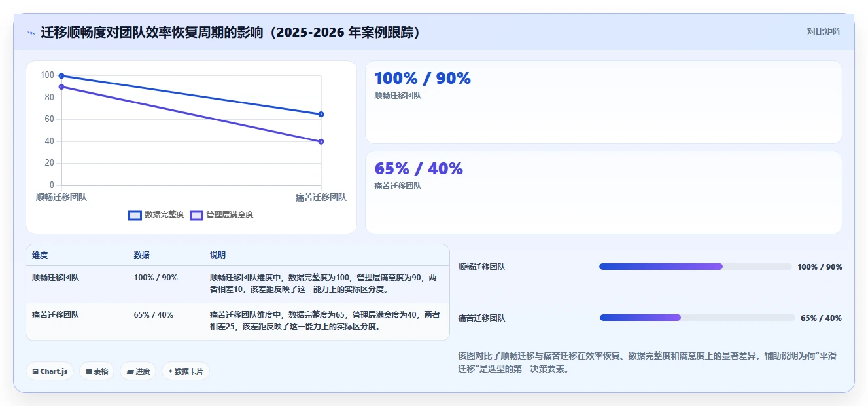Click the 顺畅迁移团队 x-axis label
868x406 pixels.
[61, 197]
